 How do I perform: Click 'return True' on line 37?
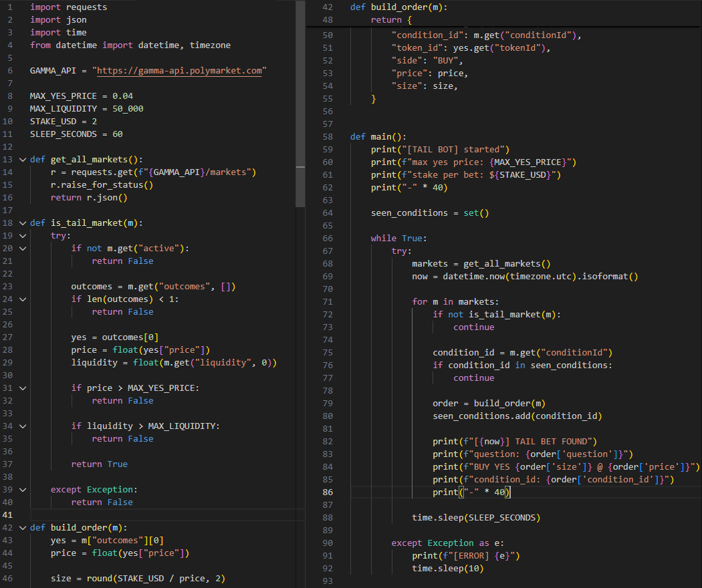point(100,464)
